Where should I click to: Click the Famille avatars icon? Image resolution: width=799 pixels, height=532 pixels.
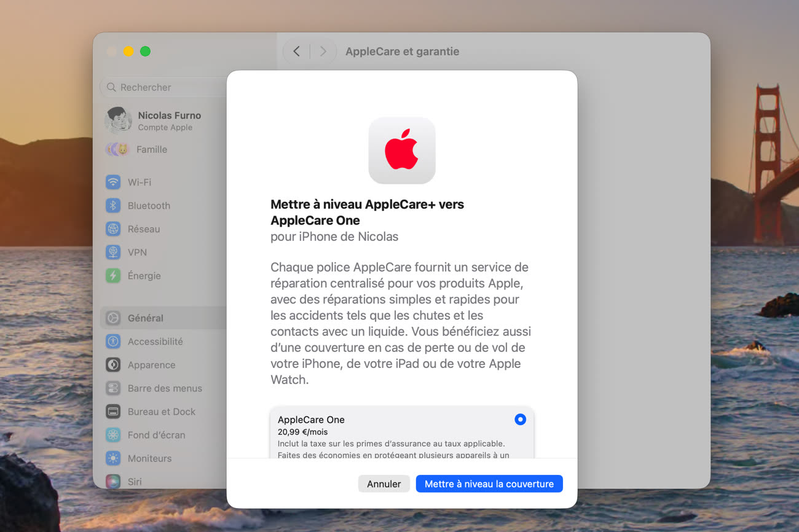117,149
